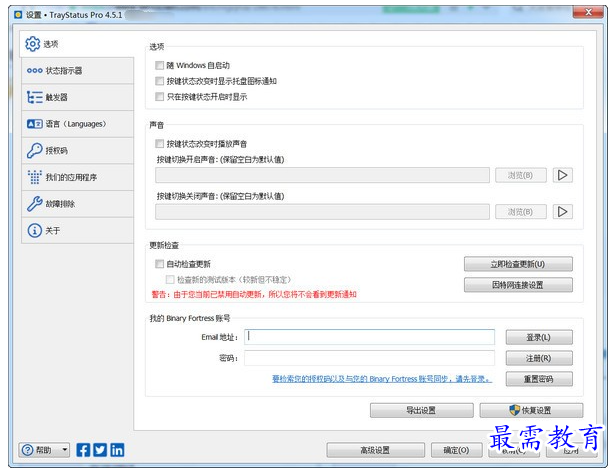
Task: Expand the 帮助 dropdown arrow
Action: [65, 450]
